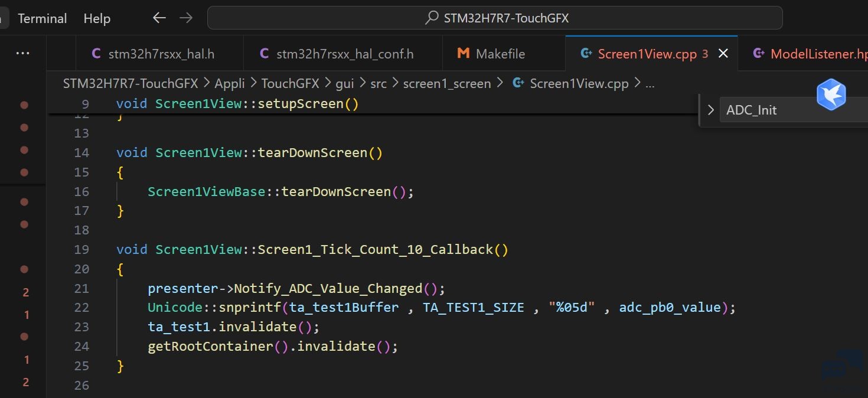Click the sticky setupScreen header line

tap(237, 104)
